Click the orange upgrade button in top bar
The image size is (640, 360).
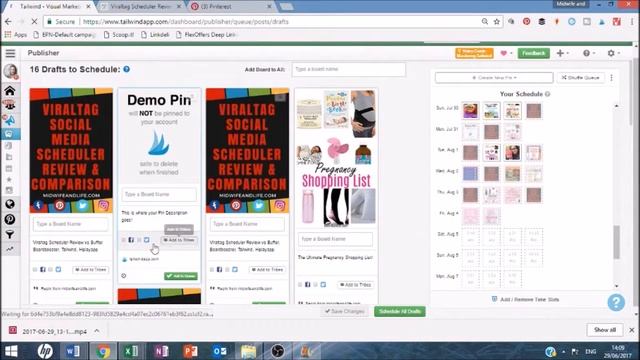point(474,53)
